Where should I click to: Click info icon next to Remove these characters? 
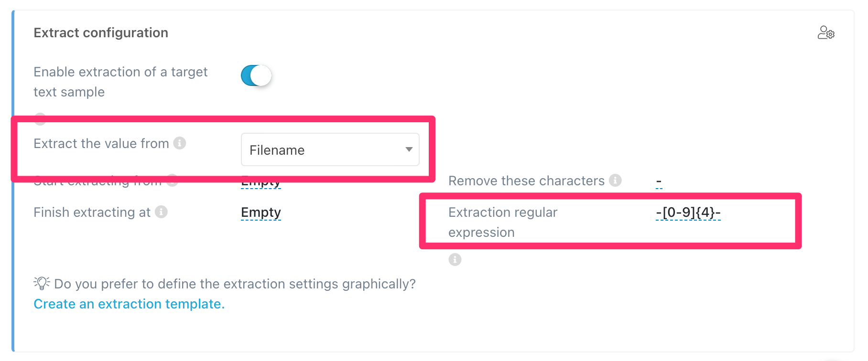615,180
